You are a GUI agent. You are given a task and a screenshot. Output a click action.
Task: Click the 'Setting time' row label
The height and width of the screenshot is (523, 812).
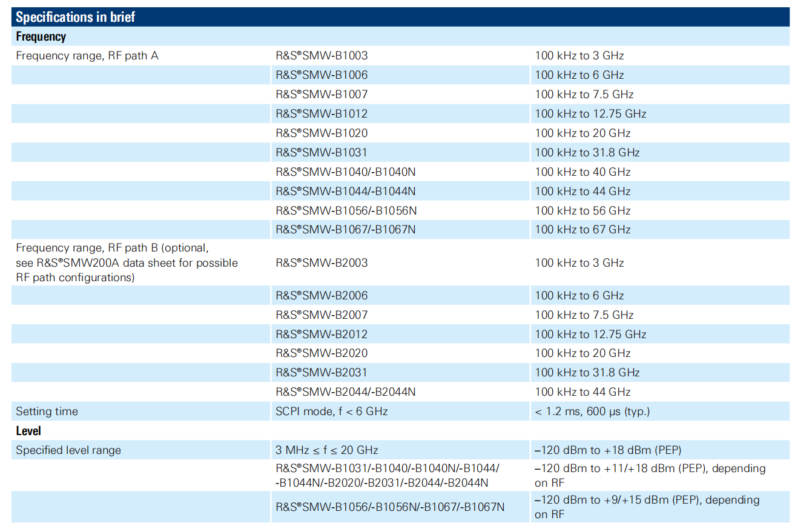pos(47,411)
